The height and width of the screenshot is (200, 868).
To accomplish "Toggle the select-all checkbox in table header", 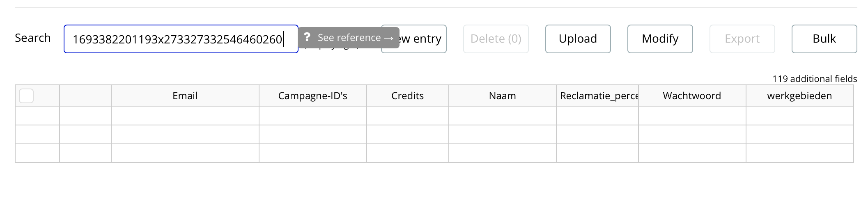I will 26,96.
